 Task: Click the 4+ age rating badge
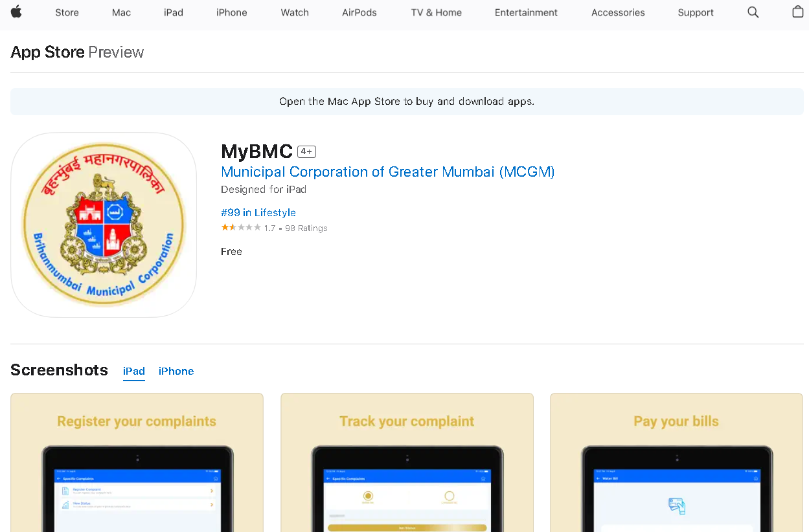click(x=306, y=151)
